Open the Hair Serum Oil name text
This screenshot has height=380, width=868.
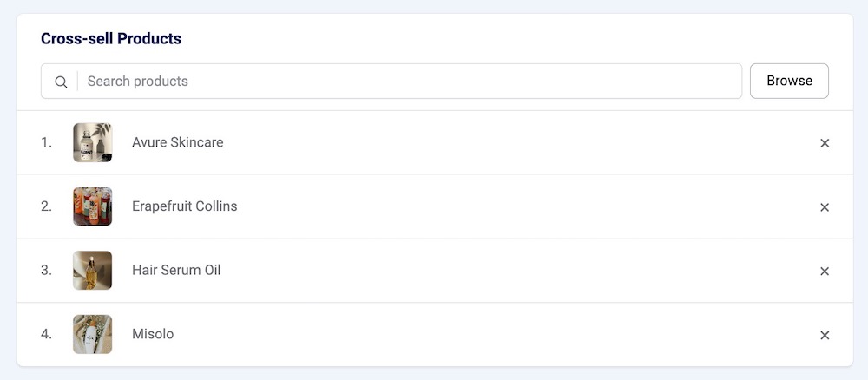(x=176, y=270)
